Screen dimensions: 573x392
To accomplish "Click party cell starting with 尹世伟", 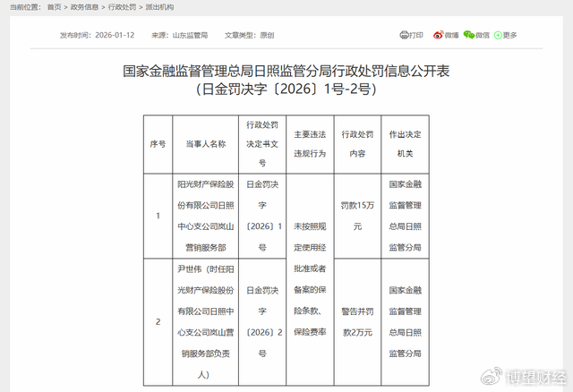I will pyautogui.click(x=206, y=322).
